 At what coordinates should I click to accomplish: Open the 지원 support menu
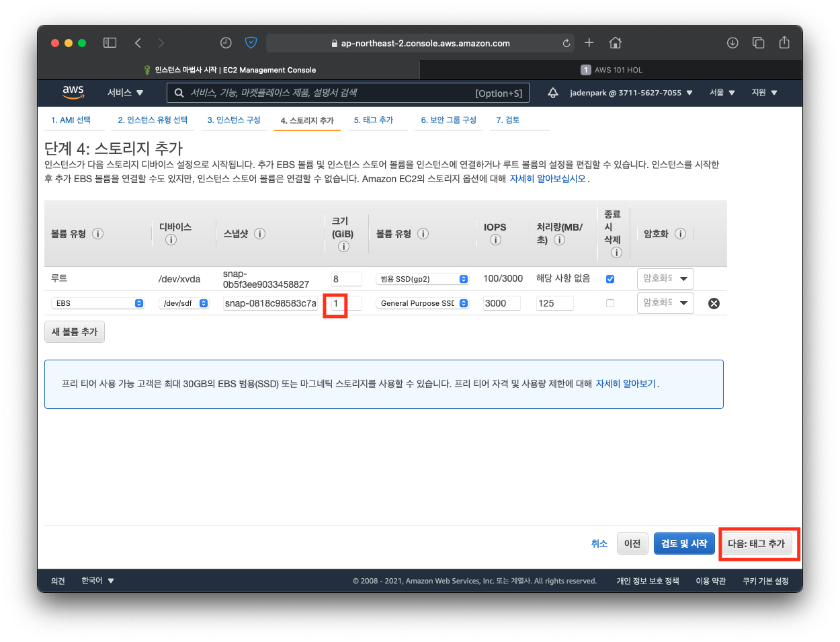tap(764, 93)
